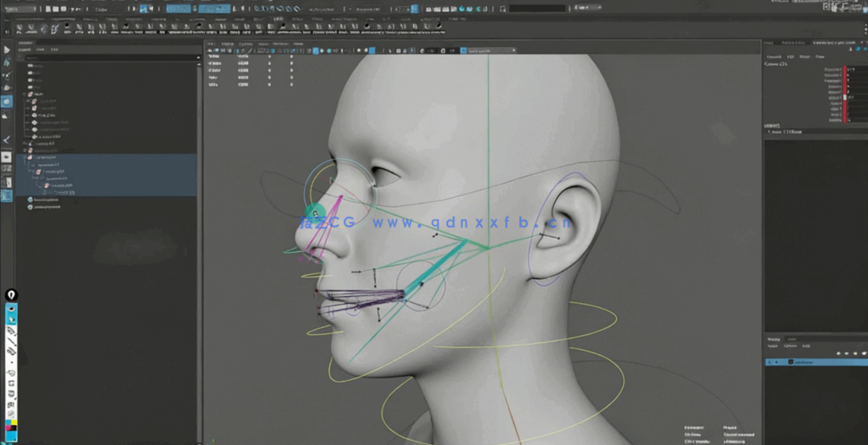Collapse the first highlighted Outliner node
Viewport: 868px width, 445px height.
click(x=25, y=158)
